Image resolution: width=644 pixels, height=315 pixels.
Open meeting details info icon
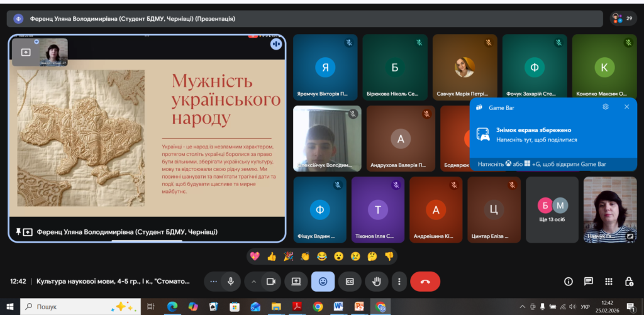[x=569, y=281]
